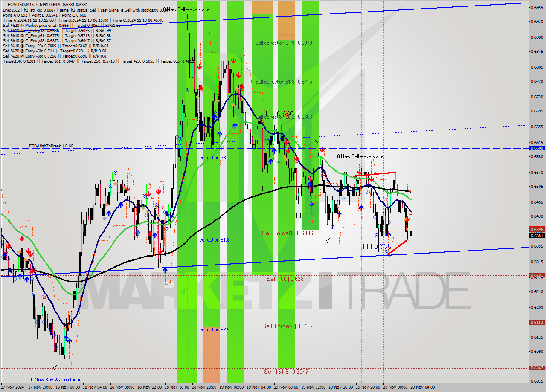Image resolution: width=546 pixels, height=392 pixels.
Task: Click the 0.6920 price scale value
Action: 537,21
